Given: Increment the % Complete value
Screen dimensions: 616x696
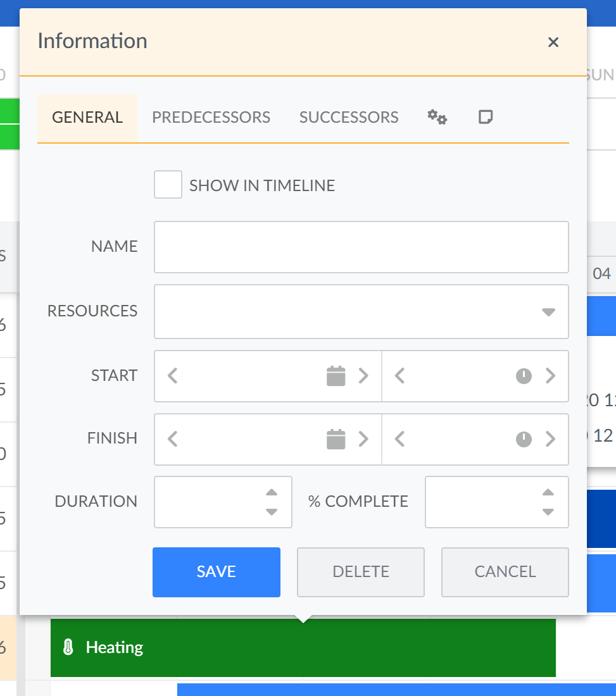Looking at the screenshot, I should point(548,492).
